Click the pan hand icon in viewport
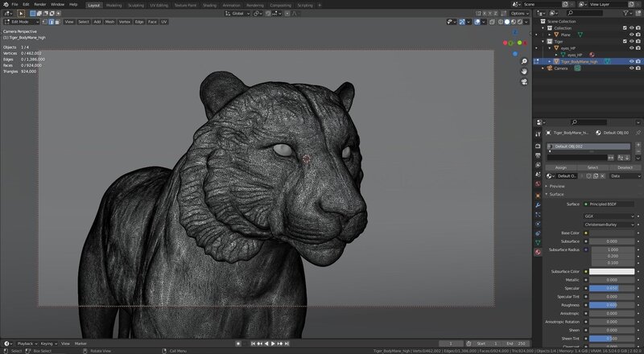644x354 pixels. coord(524,70)
